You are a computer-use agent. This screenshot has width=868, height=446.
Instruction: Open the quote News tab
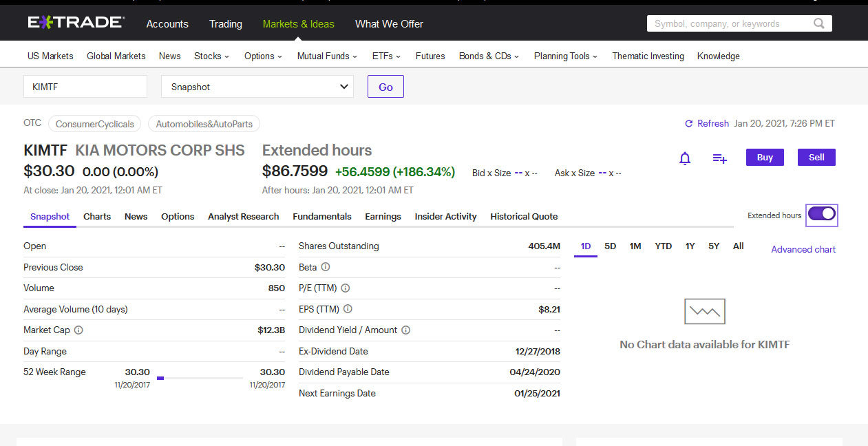point(136,216)
